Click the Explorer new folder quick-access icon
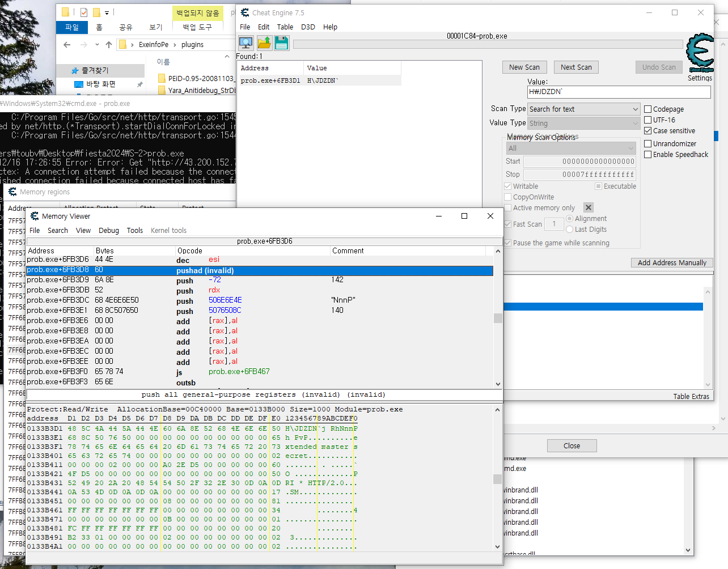This screenshot has width=728, height=569. pyautogui.click(x=96, y=12)
